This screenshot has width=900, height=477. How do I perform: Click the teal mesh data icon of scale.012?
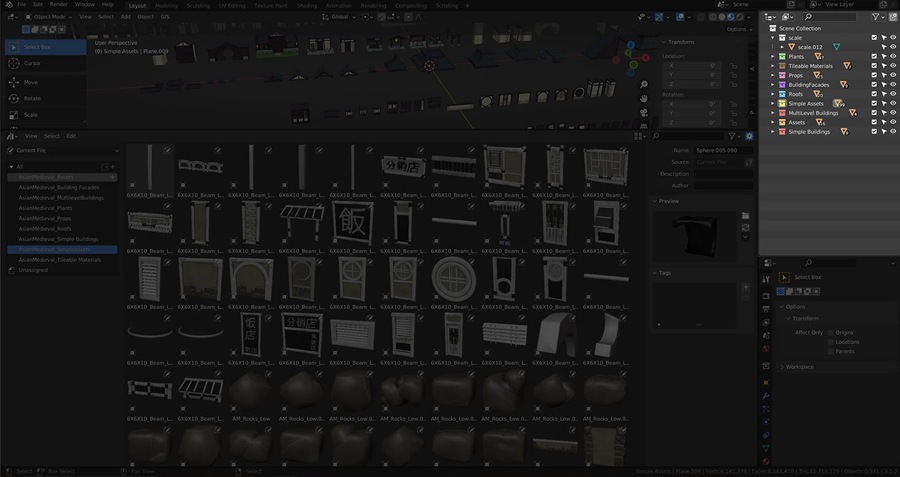point(836,47)
